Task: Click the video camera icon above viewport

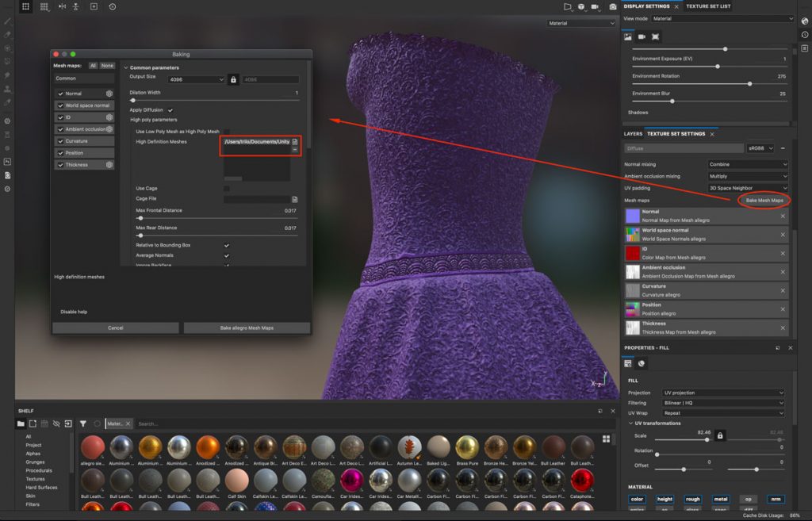Action: tap(596, 6)
